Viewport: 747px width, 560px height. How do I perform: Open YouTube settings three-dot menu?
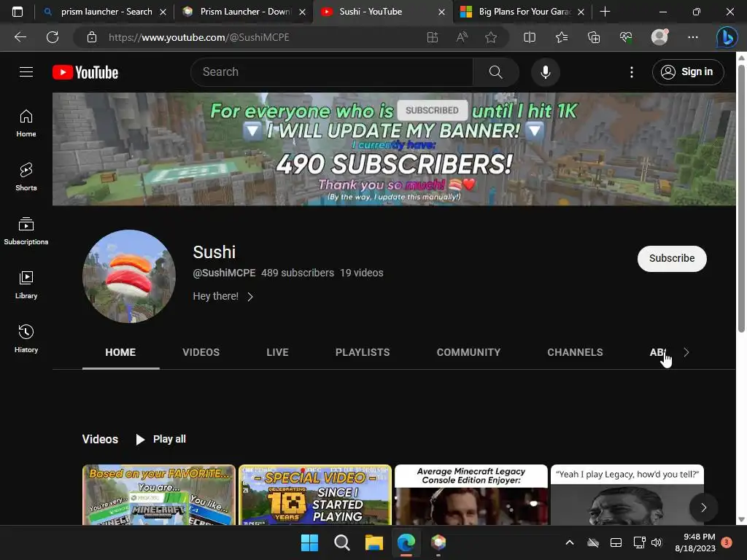[x=632, y=72]
